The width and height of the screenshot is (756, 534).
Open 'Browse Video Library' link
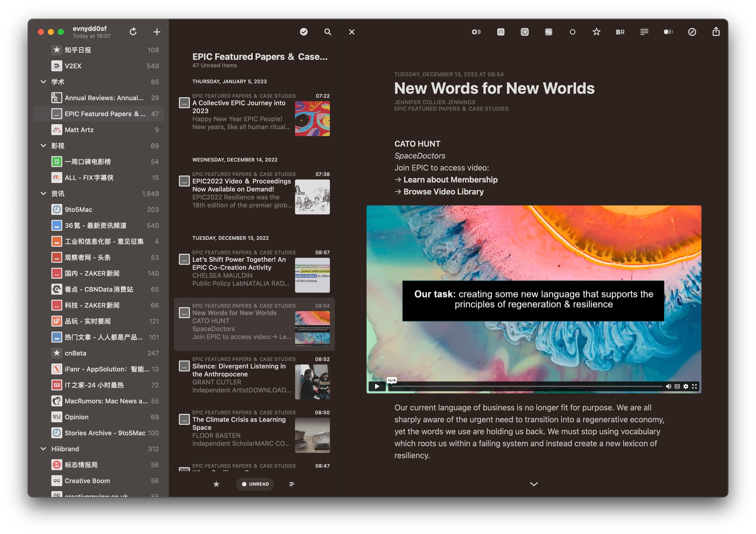[x=443, y=191]
